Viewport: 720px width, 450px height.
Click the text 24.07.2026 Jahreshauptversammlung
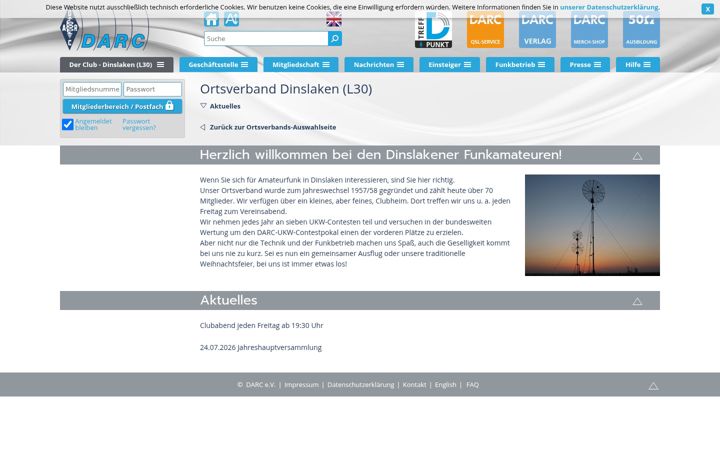click(x=260, y=348)
